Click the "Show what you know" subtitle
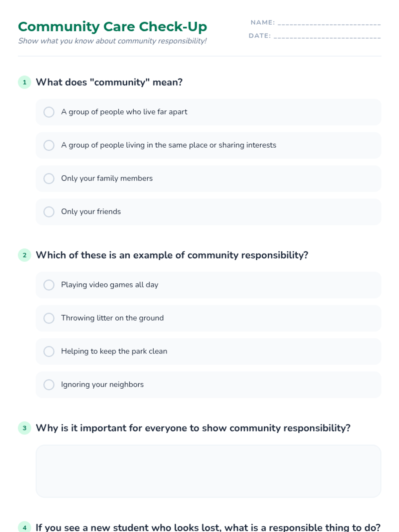Viewport: 399px width, 532px height. 112,41
